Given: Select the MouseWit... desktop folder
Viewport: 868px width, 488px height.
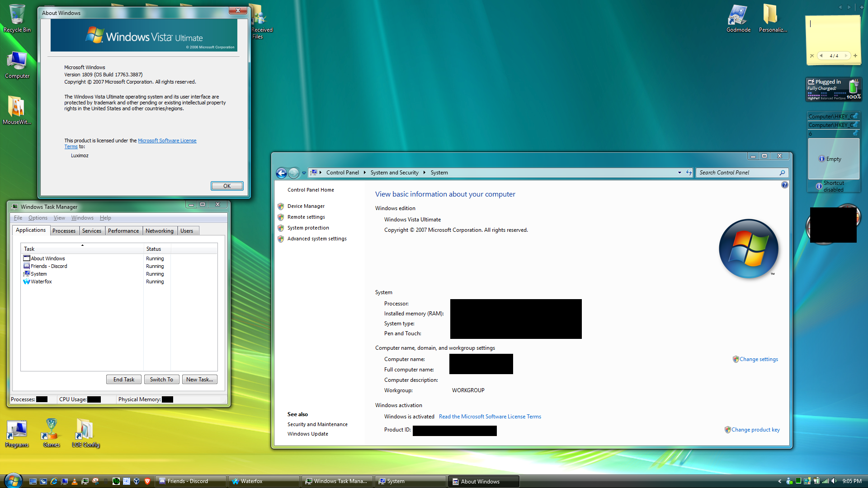Looking at the screenshot, I should point(17,110).
